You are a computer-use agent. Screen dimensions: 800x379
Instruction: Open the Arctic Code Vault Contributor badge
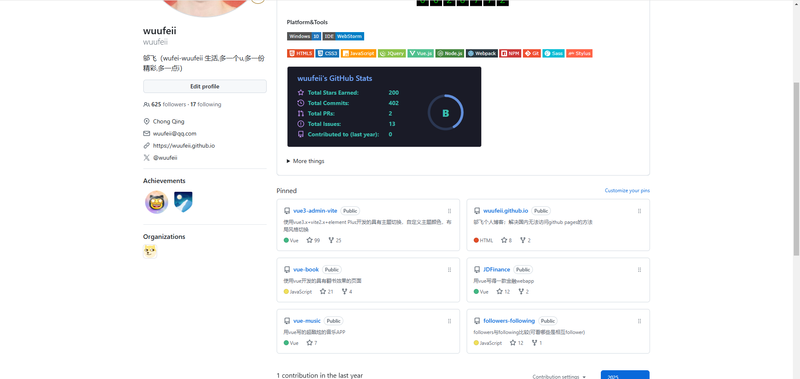[183, 202]
